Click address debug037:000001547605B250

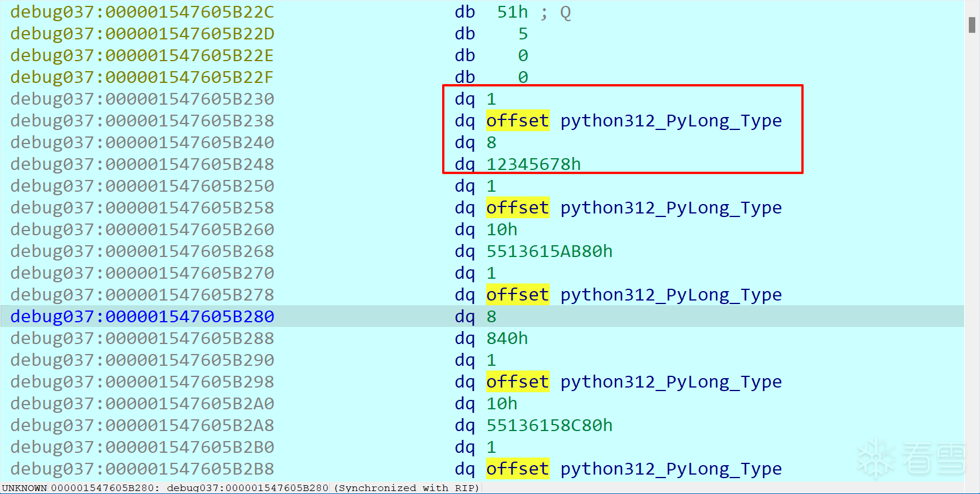pos(142,186)
